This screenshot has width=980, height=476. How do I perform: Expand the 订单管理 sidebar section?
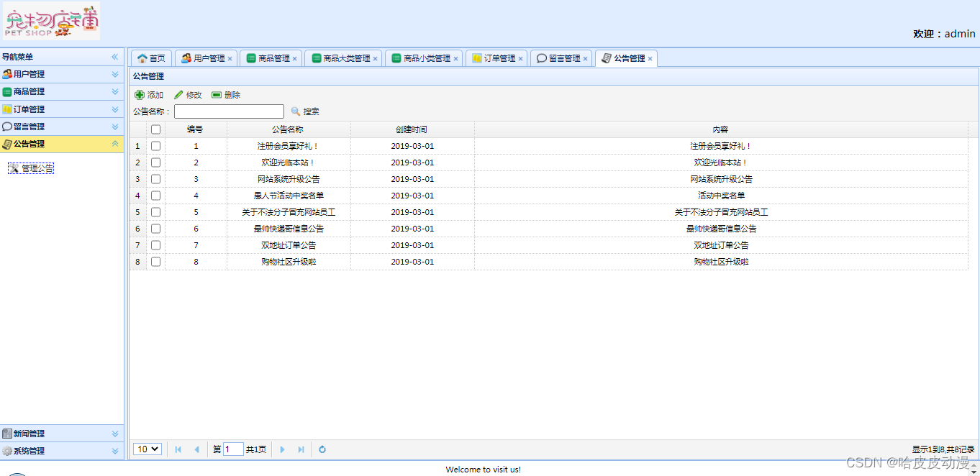[114, 109]
